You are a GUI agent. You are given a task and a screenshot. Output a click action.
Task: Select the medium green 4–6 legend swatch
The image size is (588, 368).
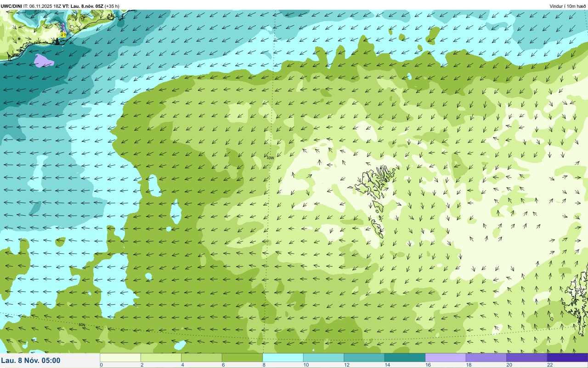(202, 357)
